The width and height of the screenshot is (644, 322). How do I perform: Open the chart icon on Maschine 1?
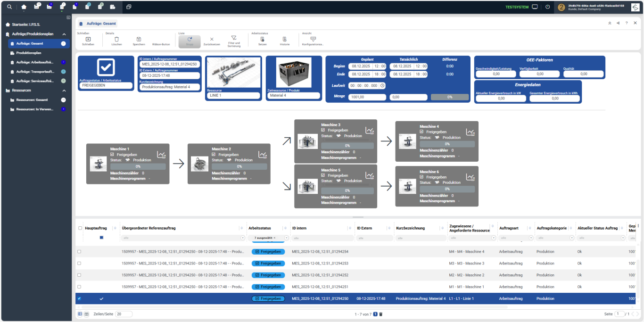(x=161, y=155)
